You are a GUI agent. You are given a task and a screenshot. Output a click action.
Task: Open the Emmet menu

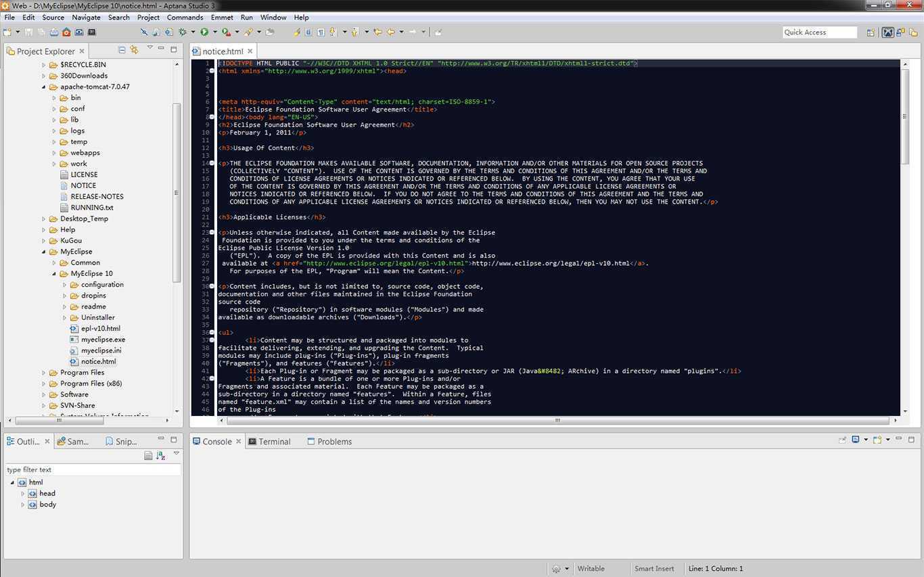[x=222, y=17]
